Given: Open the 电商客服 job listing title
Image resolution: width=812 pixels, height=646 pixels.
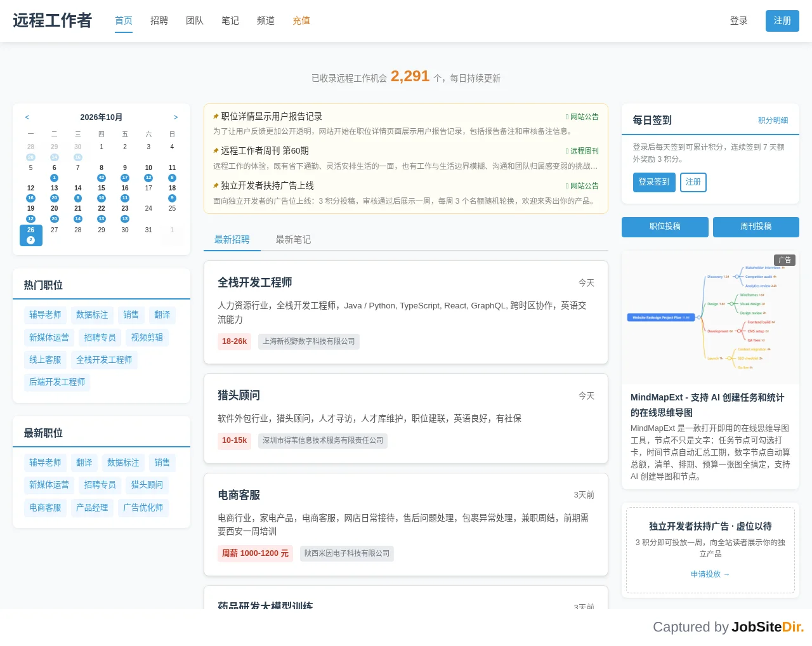Looking at the screenshot, I should coord(239,495).
